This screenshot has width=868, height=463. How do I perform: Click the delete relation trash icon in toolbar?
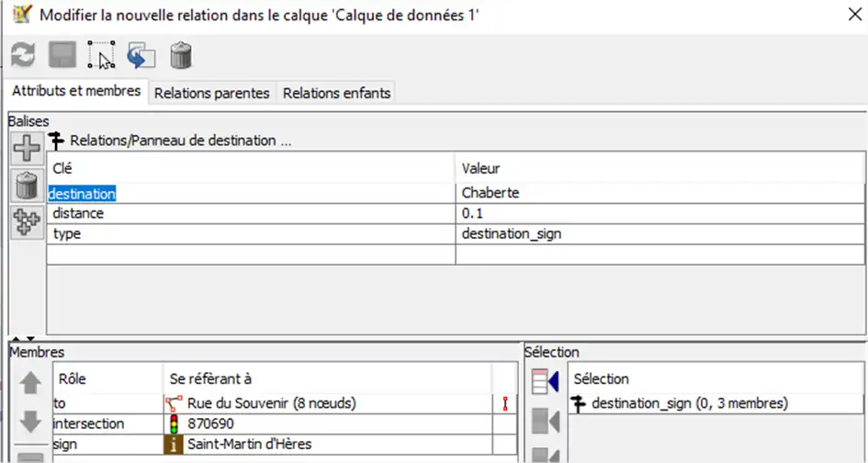(181, 56)
